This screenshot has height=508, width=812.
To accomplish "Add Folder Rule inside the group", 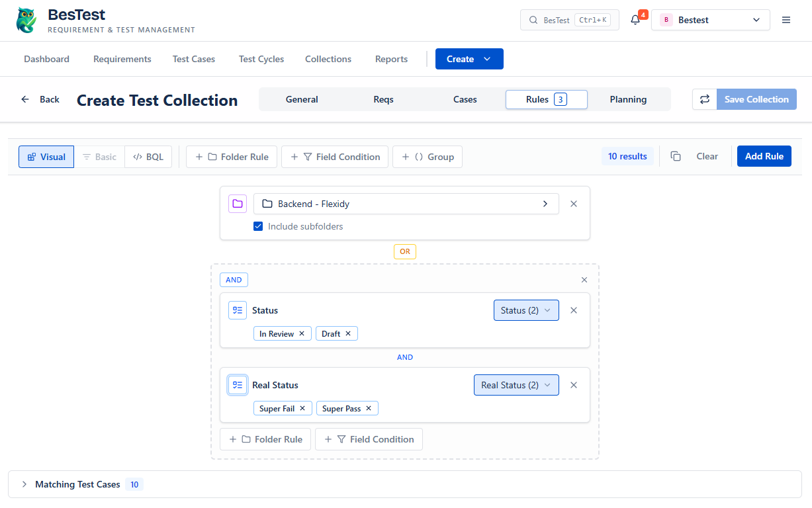I will click(265, 439).
